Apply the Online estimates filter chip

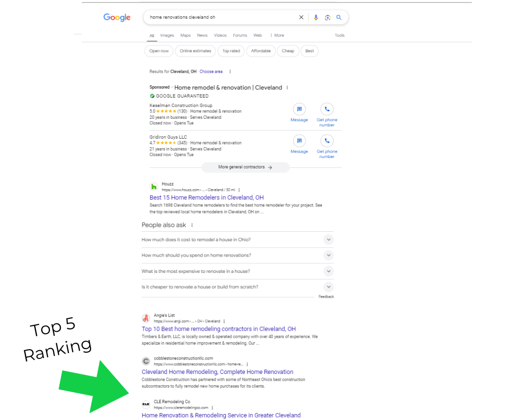(195, 51)
